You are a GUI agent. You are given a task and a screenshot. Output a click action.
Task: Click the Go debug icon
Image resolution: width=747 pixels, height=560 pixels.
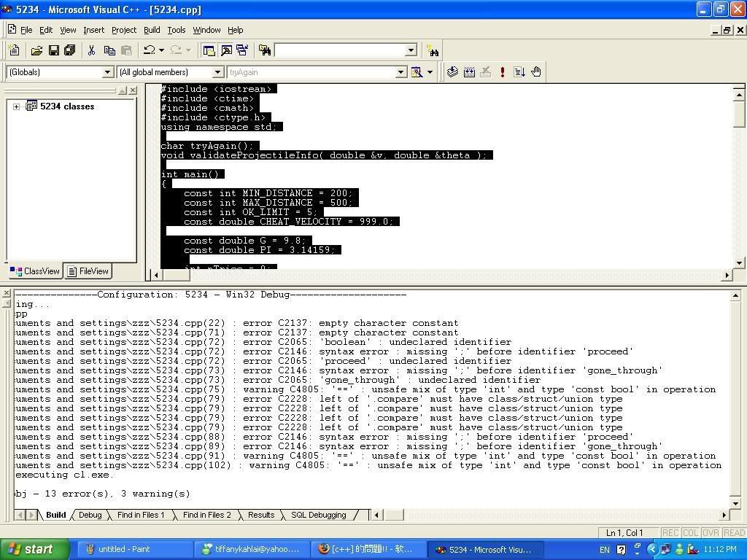click(519, 71)
